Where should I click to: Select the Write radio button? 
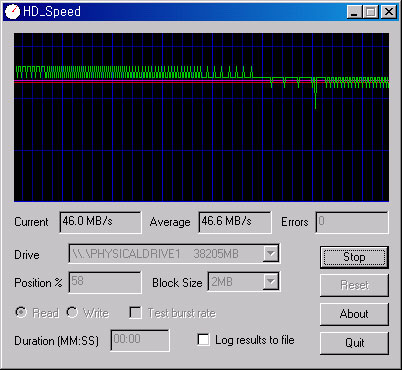click(72, 312)
